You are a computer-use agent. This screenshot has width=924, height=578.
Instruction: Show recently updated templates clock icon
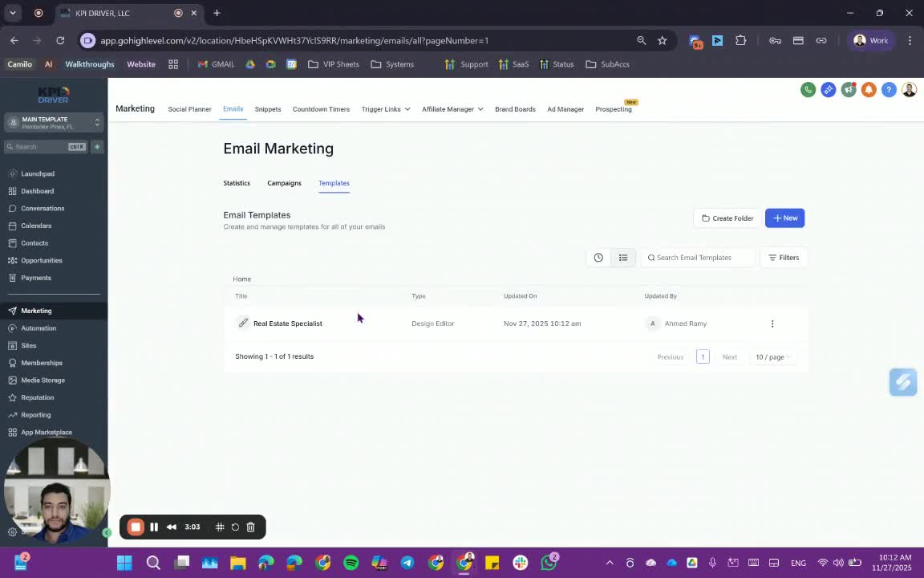point(598,258)
